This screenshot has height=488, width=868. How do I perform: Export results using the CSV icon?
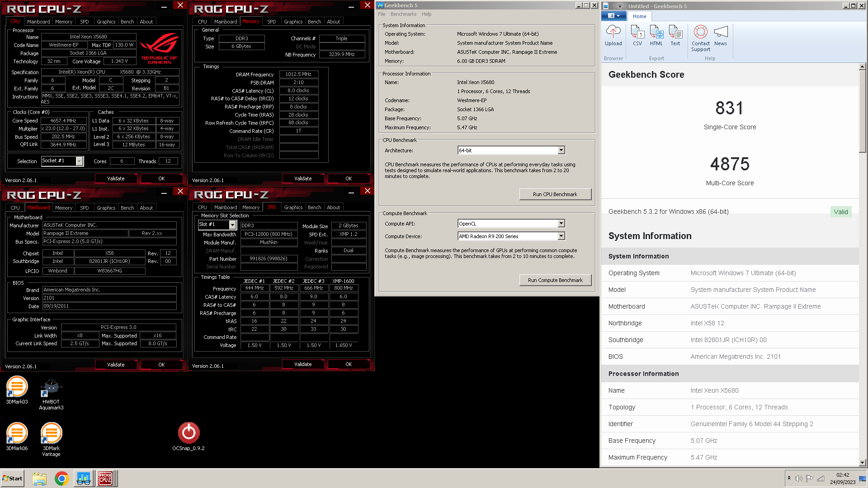pos(637,32)
